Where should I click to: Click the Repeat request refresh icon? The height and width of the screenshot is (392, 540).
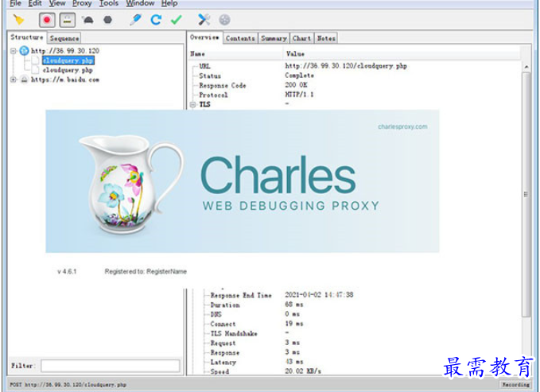[156, 20]
